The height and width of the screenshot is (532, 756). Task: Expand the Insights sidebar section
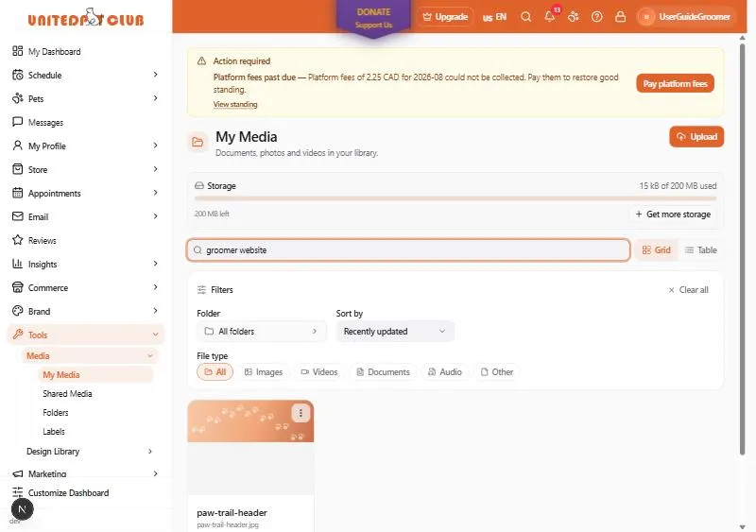tap(85, 264)
